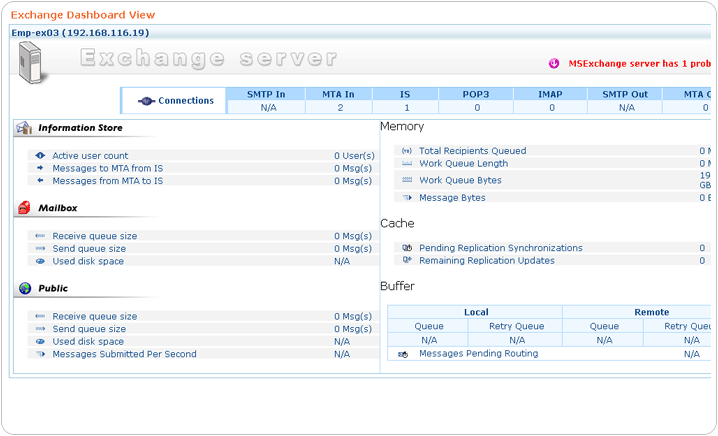Click the Active user count label
The width and height of the screenshot is (718, 436).
pyautogui.click(x=90, y=156)
